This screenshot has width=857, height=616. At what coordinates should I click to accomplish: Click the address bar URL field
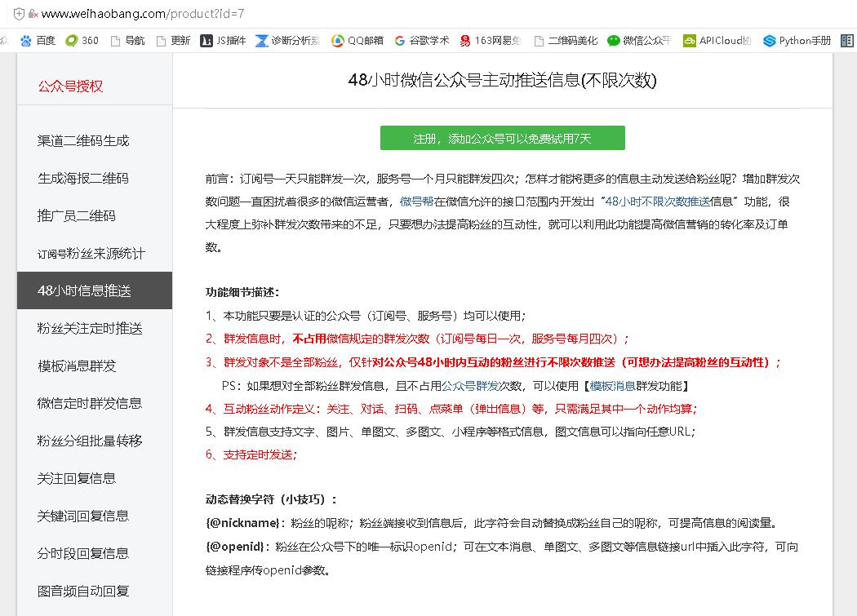[143, 14]
